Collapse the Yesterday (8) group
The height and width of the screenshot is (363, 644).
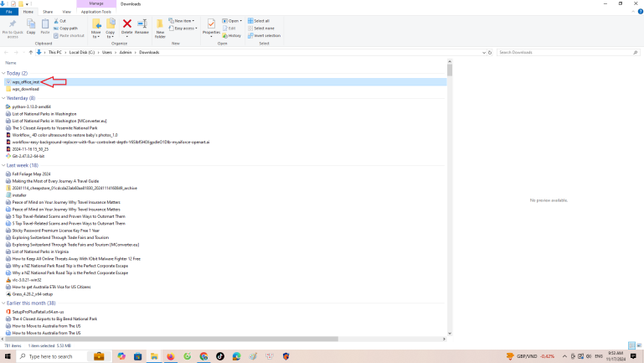point(4,98)
